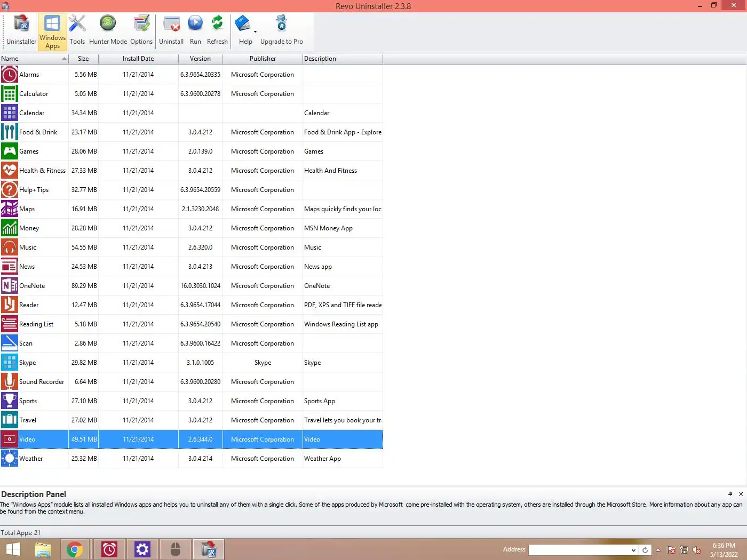Sort by the Size column header
747x560 pixels.
83,59
